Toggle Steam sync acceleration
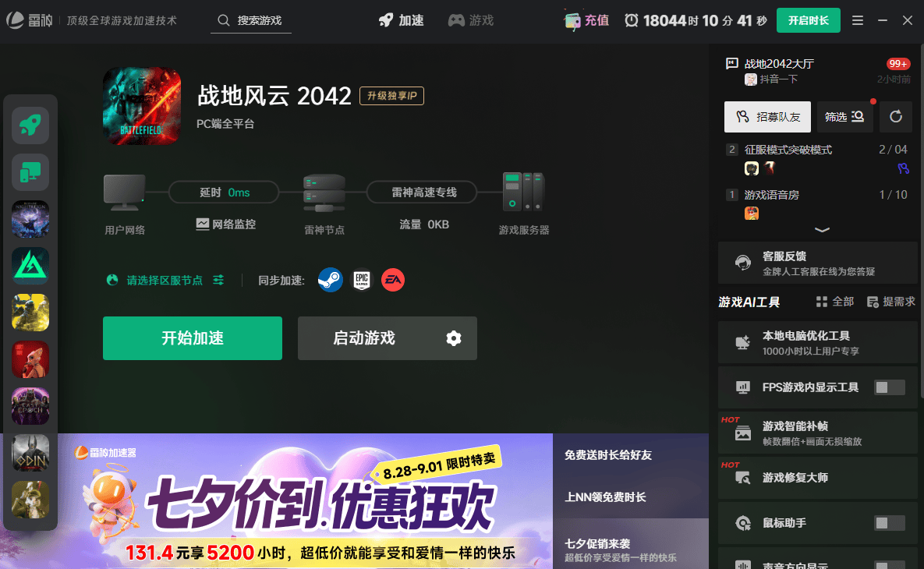The width and height of the screenshot is (924, 569). coord(331,280)
